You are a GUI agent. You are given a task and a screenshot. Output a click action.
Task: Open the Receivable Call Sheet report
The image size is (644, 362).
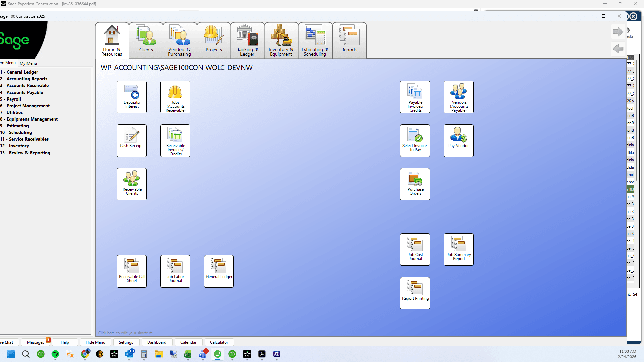coord(131,271)
